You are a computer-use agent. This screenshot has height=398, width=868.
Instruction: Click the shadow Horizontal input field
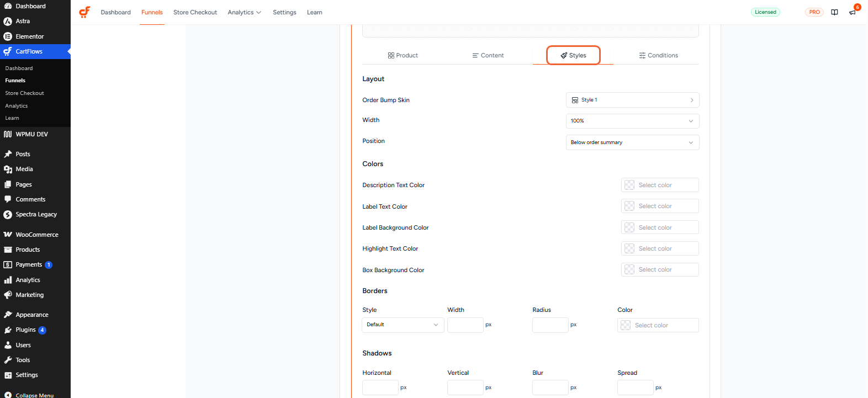tap(380, 388)
